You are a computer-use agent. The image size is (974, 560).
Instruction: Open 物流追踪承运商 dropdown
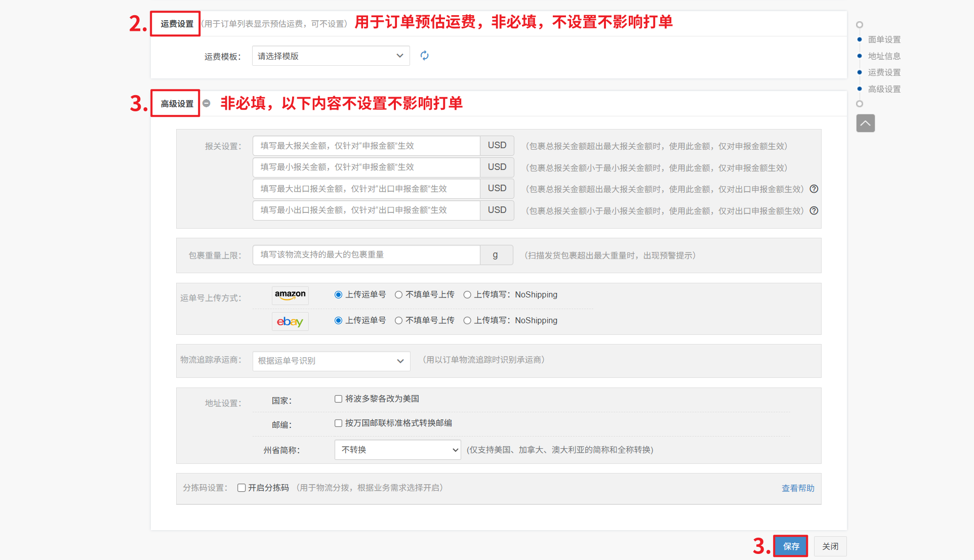331,361
